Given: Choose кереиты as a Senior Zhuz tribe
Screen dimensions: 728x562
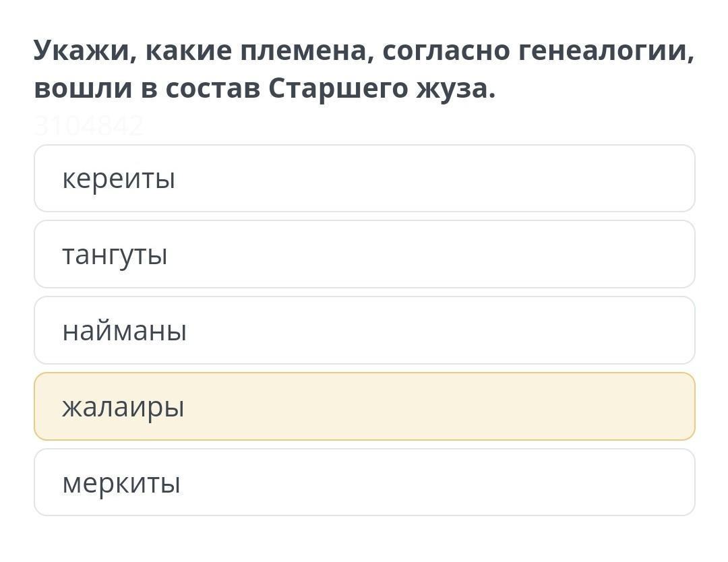Looking at the screenshot, I should (x=365, y=178).
